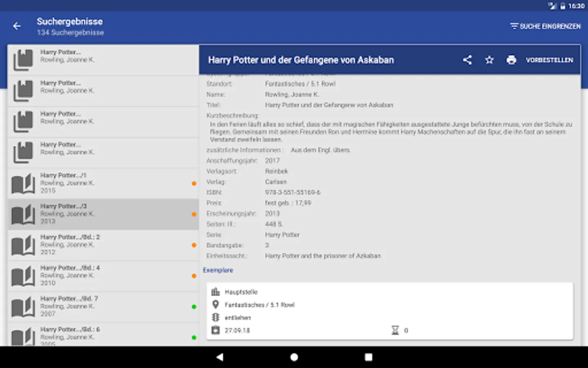This screenshot has height=368, width=588.
Task: Open the SUCHE EINGRENZEN filter
Action: coord(545,26)
